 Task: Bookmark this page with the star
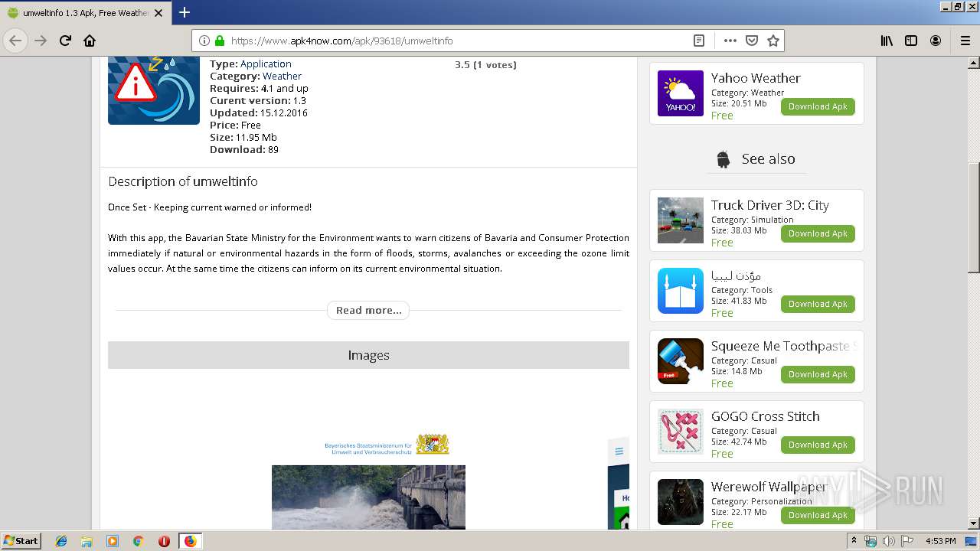773,41
